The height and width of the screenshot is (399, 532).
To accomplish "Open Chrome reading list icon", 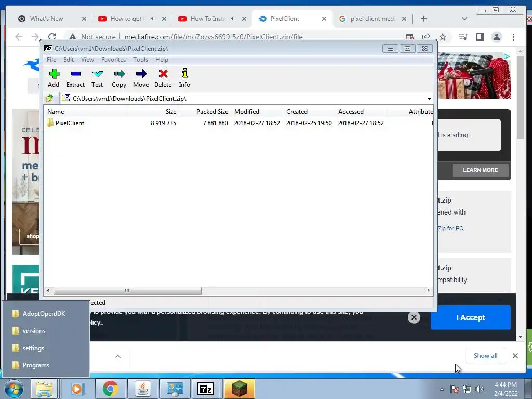I will 463,37.
